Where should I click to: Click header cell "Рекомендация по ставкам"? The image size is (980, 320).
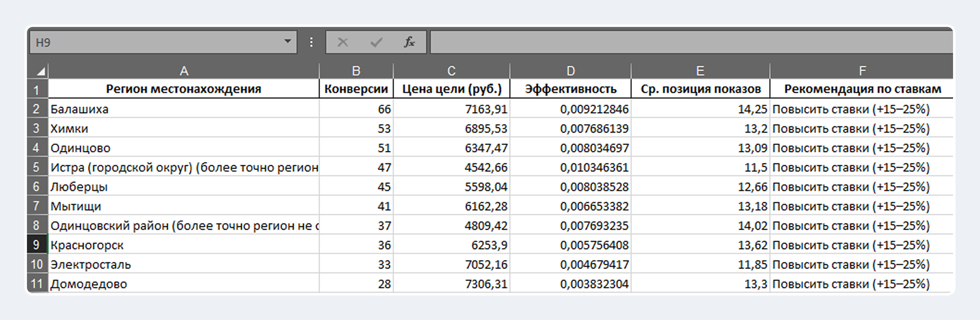pos(862,89)
